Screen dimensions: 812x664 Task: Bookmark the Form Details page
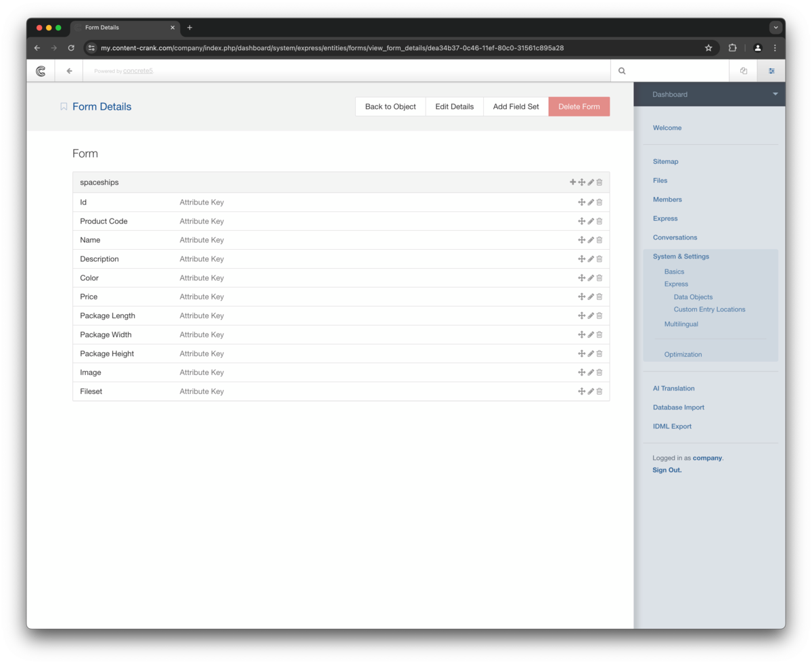point(64,107)
